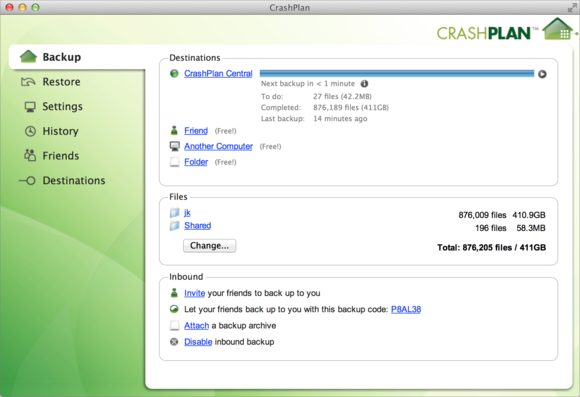
Task: Open the Friend destination link
Action: (x=196, y=131)
